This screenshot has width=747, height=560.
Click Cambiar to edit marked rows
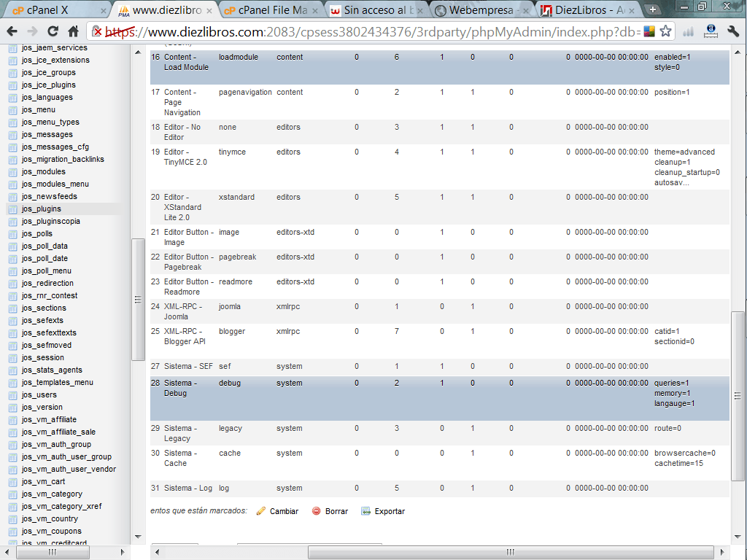coord(284,511)
